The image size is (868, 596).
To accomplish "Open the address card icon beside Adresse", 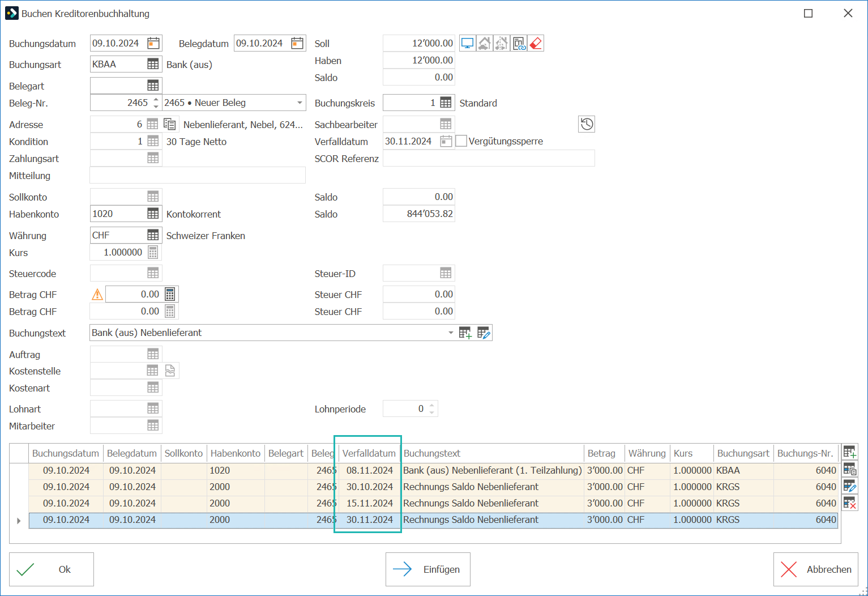I will coord(170,124).
